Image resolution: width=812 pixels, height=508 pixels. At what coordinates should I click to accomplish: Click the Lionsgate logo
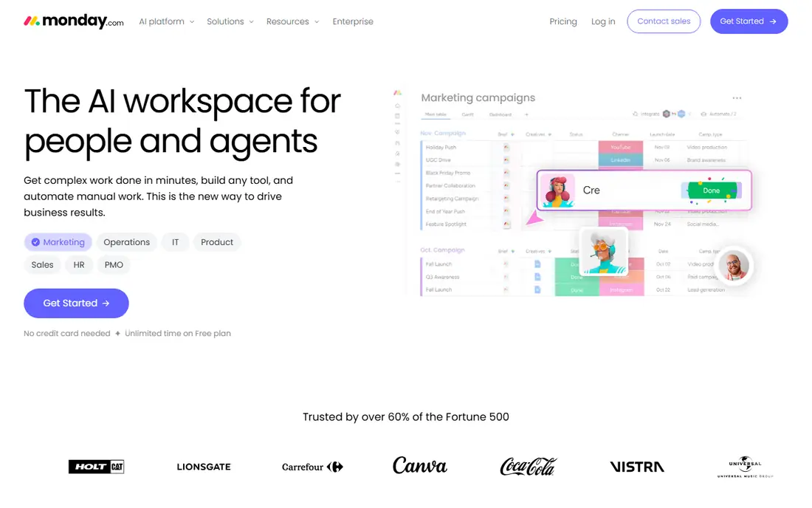click(204, 467)
